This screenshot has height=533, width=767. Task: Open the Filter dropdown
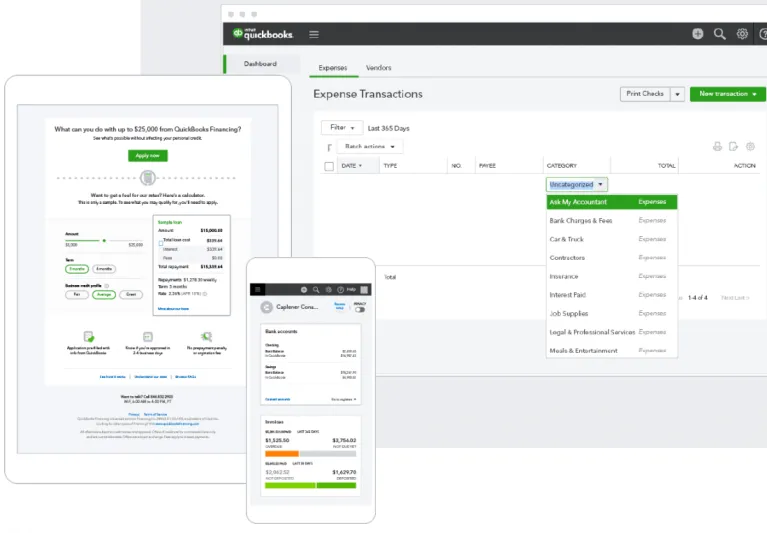tap(342, 128)
